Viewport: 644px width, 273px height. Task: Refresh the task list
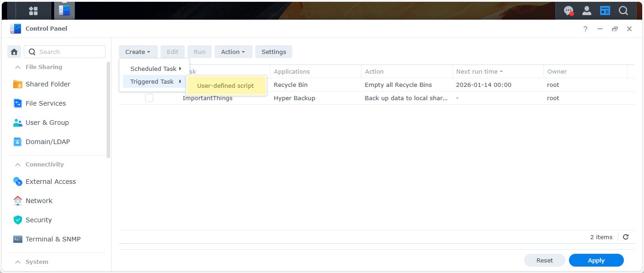pyautogui.click(x=626, y=237)
